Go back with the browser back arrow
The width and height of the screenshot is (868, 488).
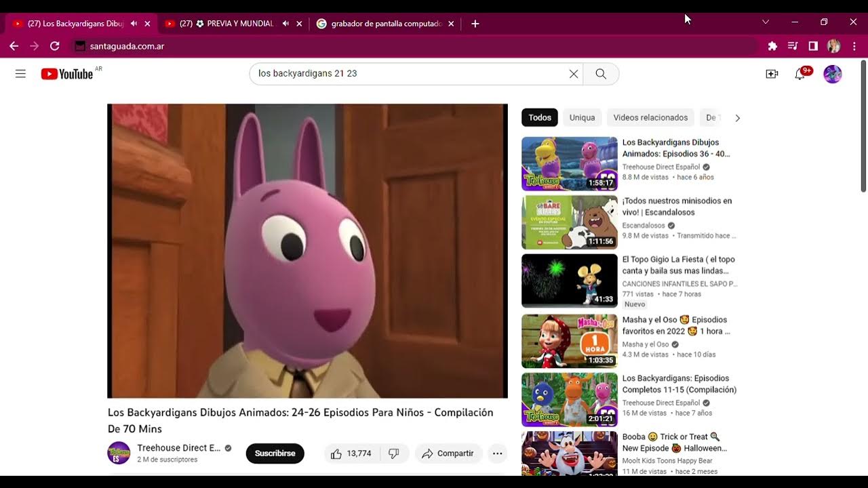(x=14, y=46)
